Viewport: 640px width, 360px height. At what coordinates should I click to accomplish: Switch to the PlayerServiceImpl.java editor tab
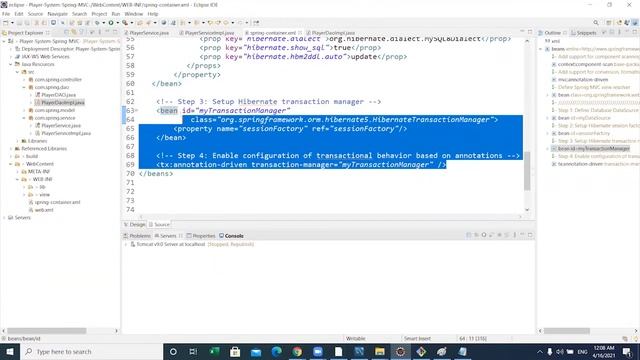[207, 33]
